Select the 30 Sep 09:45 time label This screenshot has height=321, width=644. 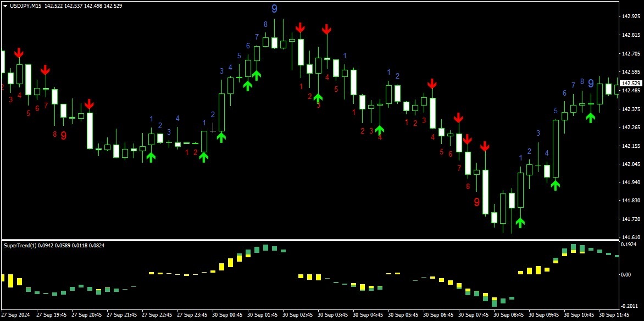546,315
